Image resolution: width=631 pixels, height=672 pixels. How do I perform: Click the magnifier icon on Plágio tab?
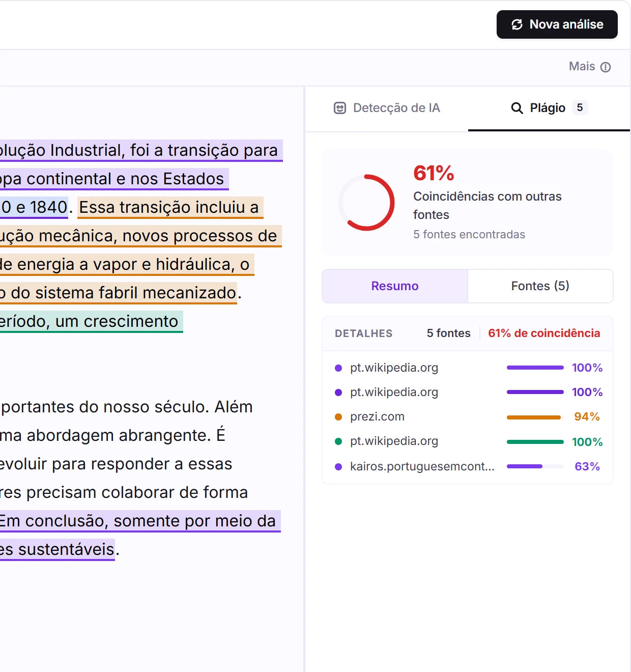pos(517,108)
